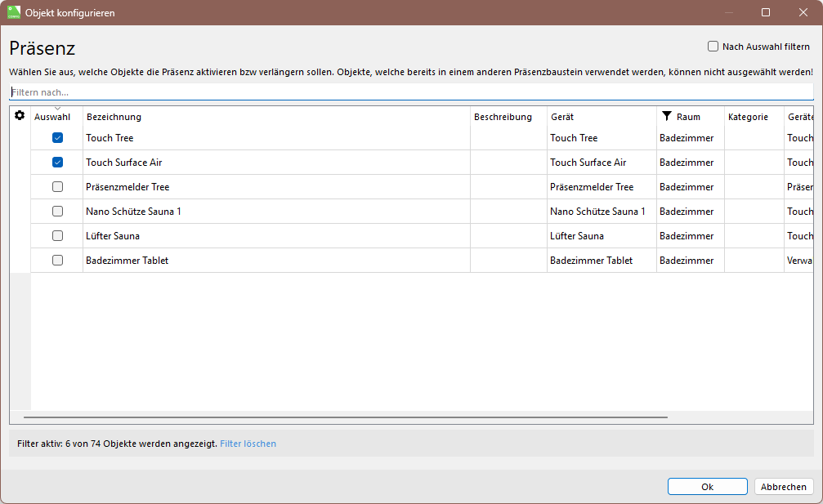Click the Filter löschen link

click(248, 444)
